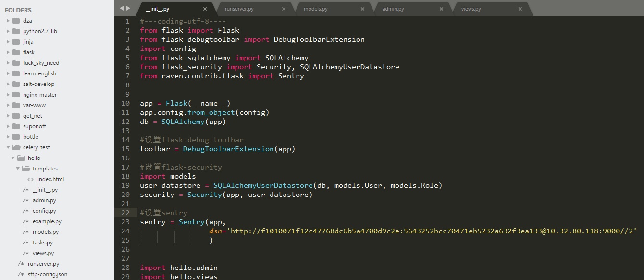This screenshot has width=644, height=280.
Task: Open sftp-config.json file in sidebar
Action: 48,274
